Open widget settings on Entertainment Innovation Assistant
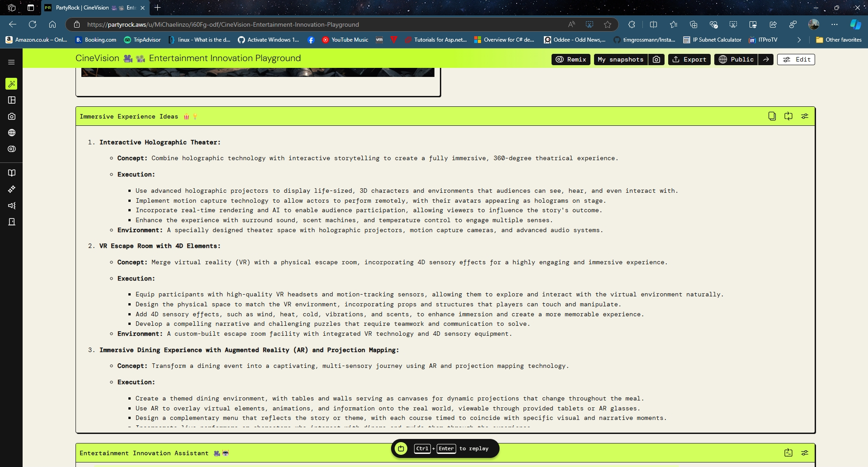The image size is (868, 467). (x=805, y=453)
